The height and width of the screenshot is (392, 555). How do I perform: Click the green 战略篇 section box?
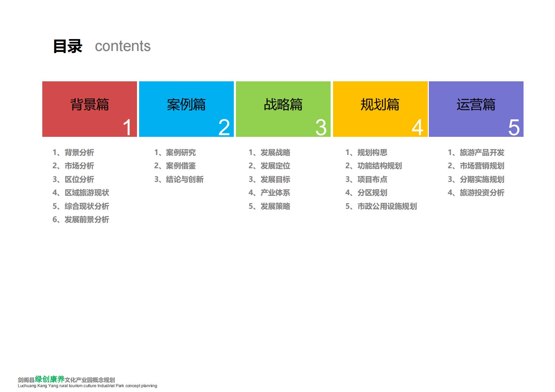click(x=283, y=109)
